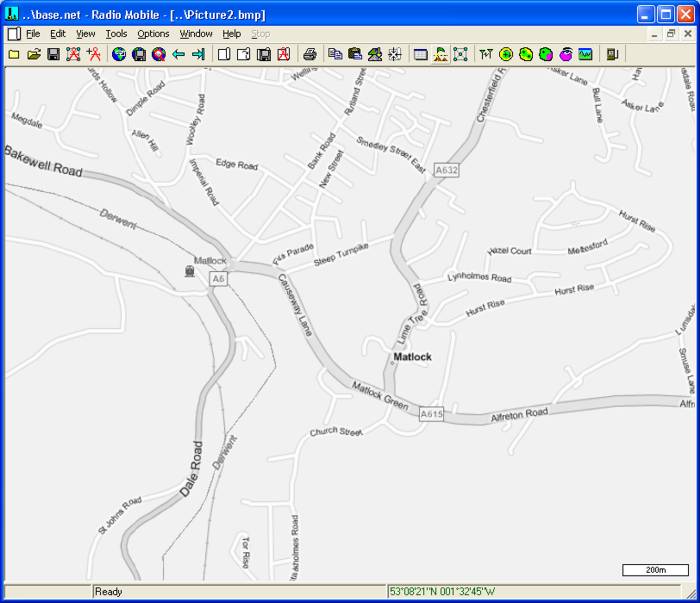Click the A6 road shield on map
Screen dimensions: 700x603
[218, 279]
